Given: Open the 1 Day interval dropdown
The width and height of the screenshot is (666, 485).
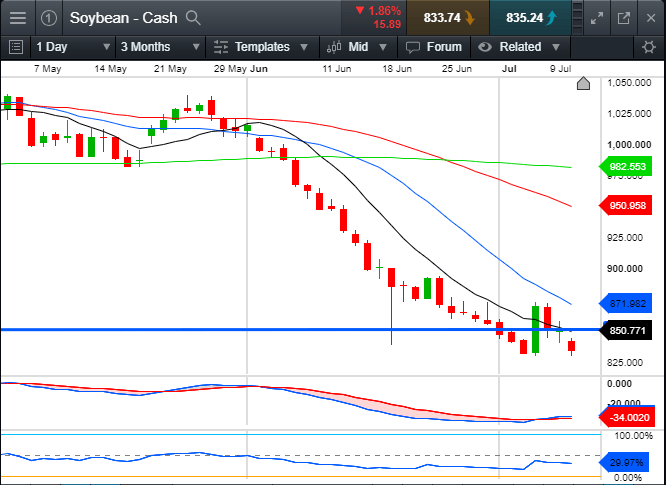Looking at the screenshot, I should (73, 47).
